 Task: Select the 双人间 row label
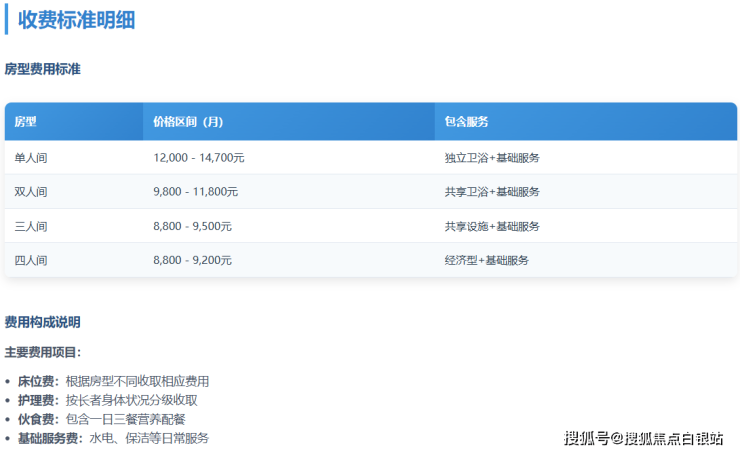(31, 192)
